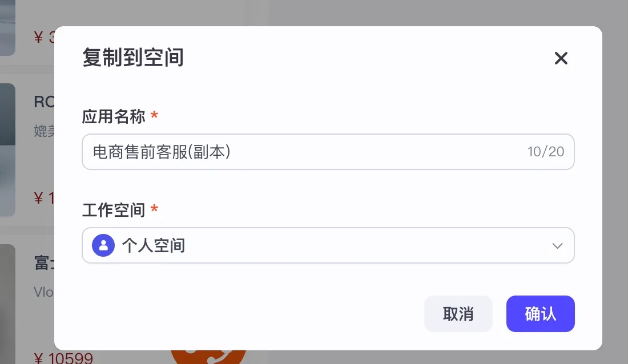This screenshot has height=364, width=628.
Task: Click the partially hidden 富 product title
Action: [44, 263]
